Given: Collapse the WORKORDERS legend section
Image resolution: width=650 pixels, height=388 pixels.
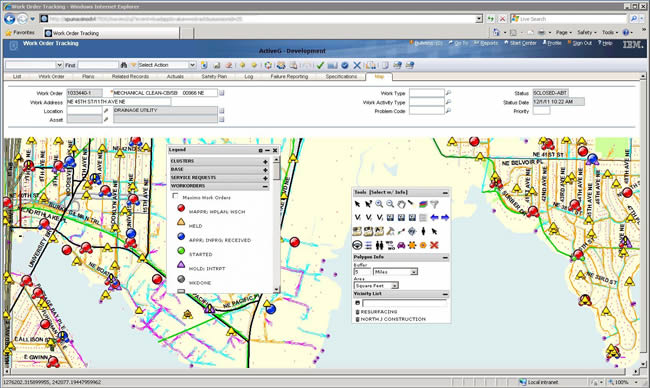Looking at the screenshot, I should 265,187.
